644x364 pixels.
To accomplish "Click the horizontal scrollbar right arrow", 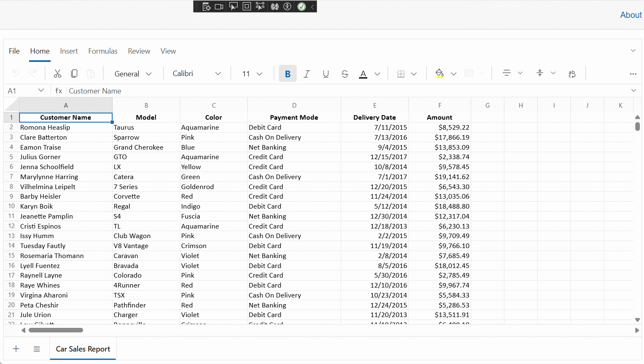I will (x=637, y=330).
